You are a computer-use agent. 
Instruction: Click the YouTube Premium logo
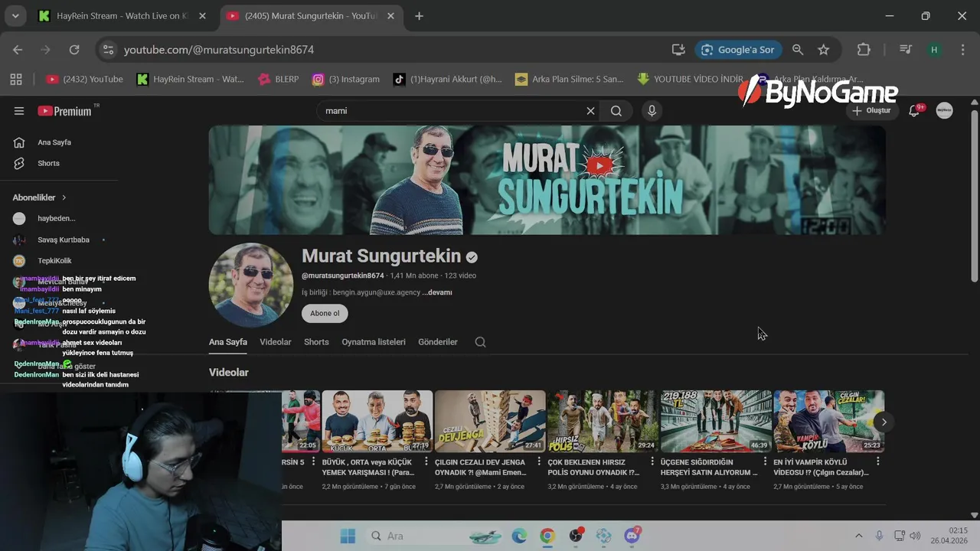[65, 111]
